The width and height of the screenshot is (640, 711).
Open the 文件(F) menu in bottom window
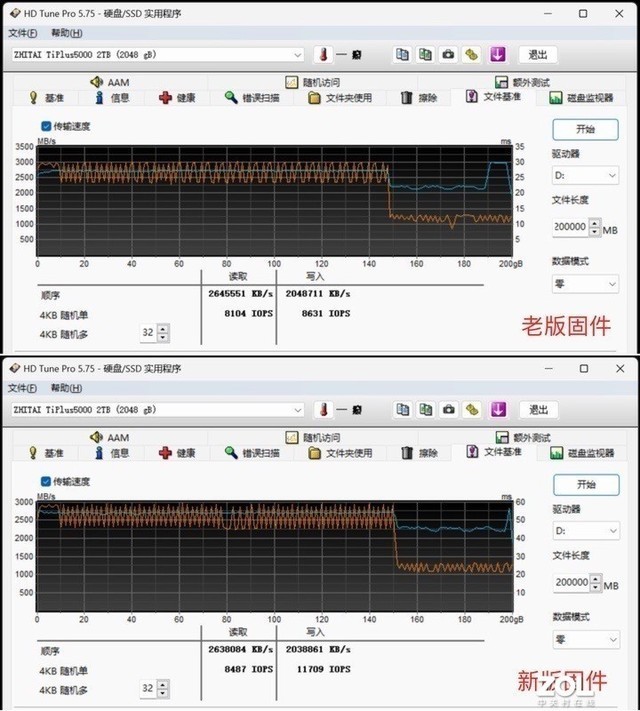(23, 388)
